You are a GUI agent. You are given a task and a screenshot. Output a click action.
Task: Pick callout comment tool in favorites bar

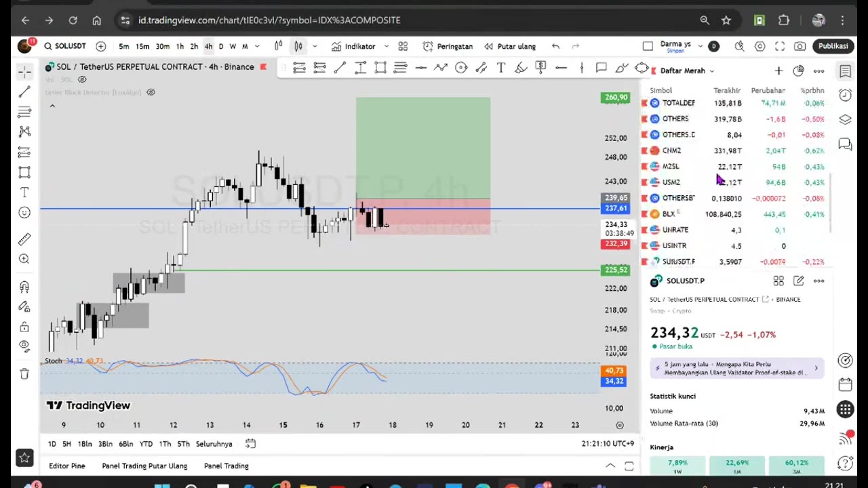pyautogui.click(x=601, y=67)
